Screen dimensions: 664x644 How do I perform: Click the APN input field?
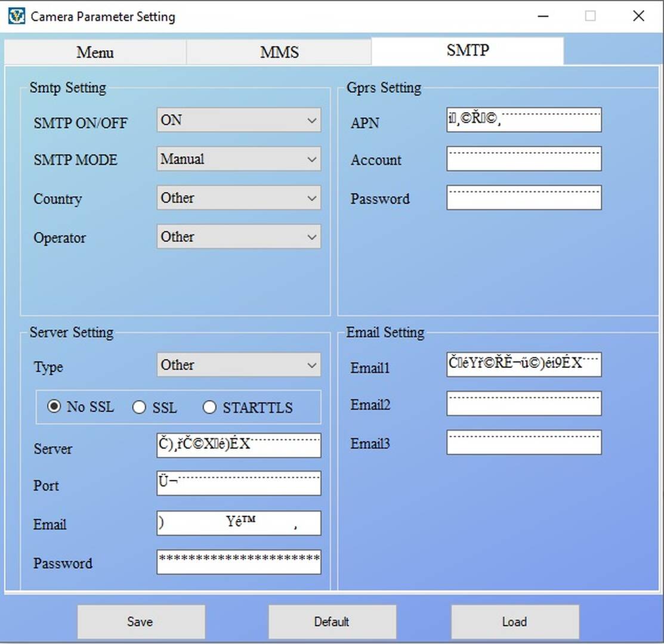coord(523,120)
